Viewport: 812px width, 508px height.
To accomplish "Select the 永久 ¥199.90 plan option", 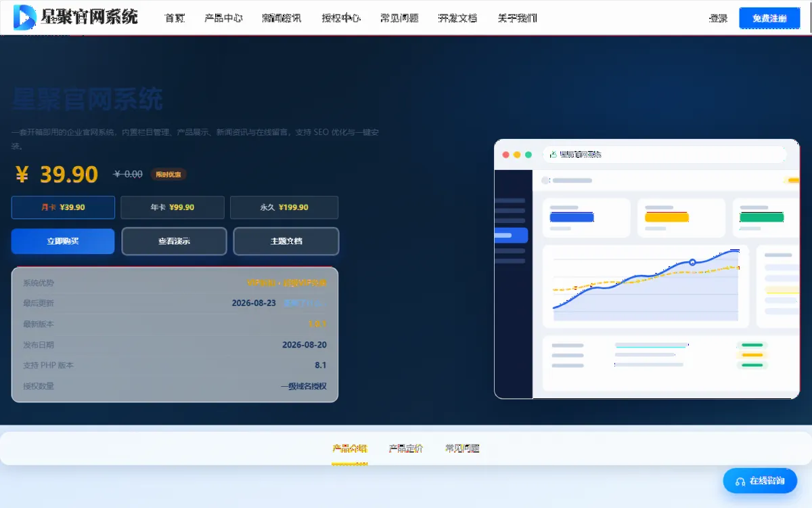I will [x=284, y=207].
